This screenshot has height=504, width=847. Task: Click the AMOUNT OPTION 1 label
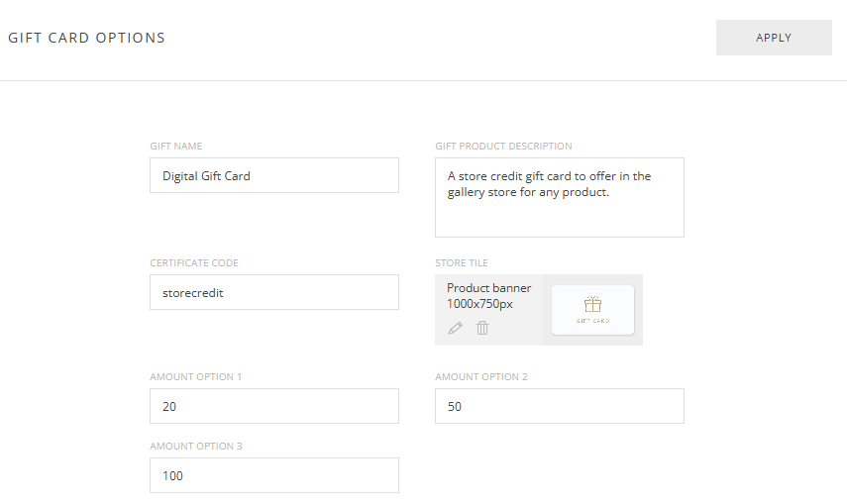pyautogui.click(x=196, y=377)
